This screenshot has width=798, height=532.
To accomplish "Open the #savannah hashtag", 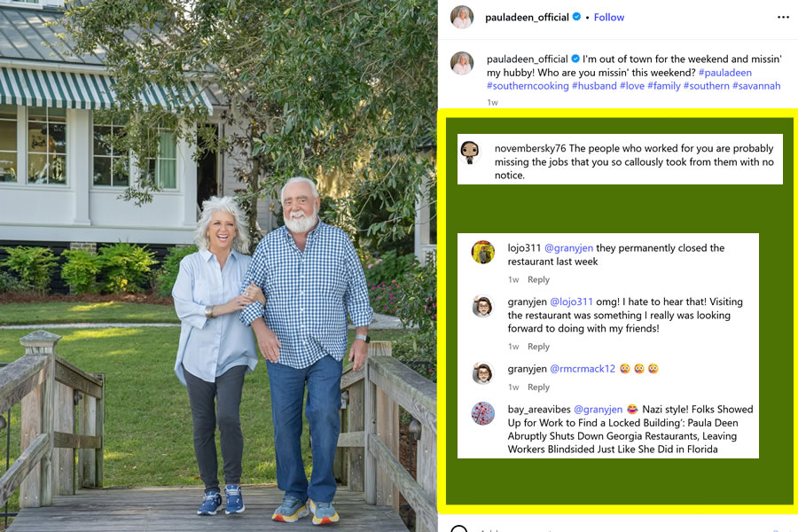I will pos(756,86).
